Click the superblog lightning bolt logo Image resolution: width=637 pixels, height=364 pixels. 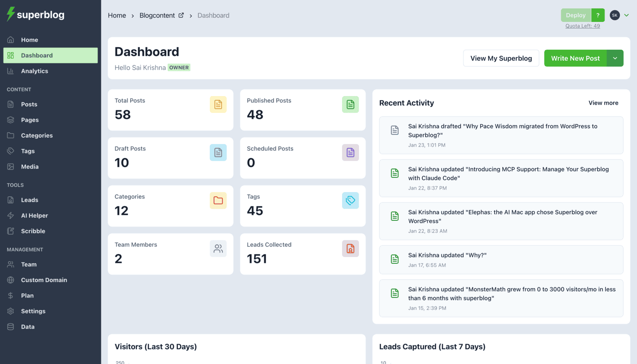(x=10, y=14)
